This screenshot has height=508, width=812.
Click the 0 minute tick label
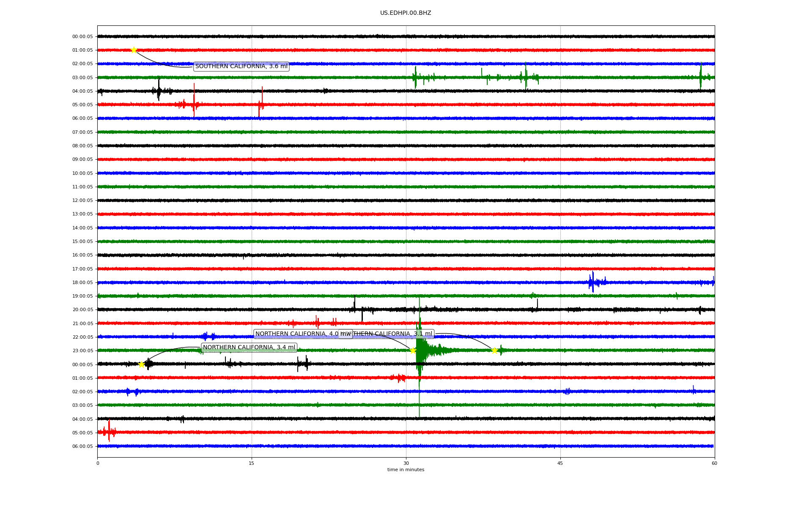[x=98, y=463]
